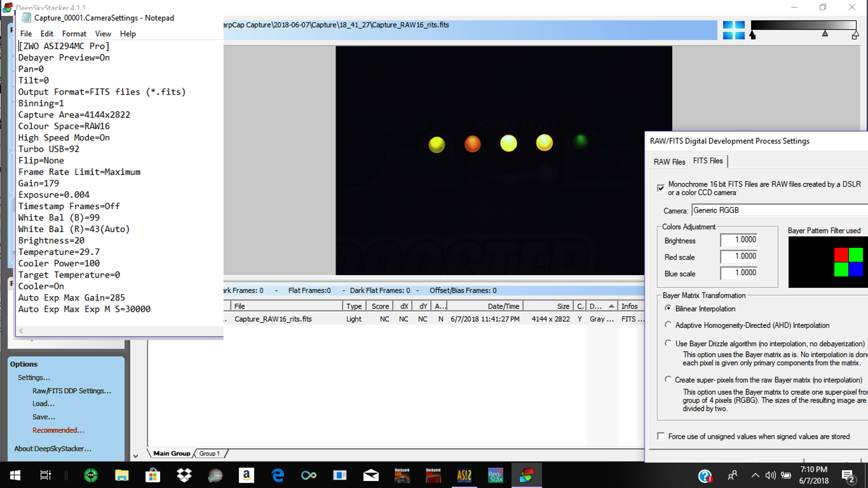This screenshot has height=488, width=868.
Task: Open Notepad Edit menu
Action: [x=47, y=33]
